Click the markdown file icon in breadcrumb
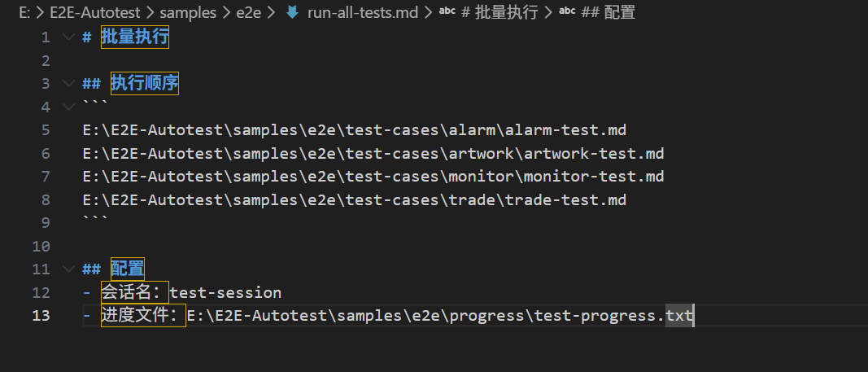 tap(292, 12)
